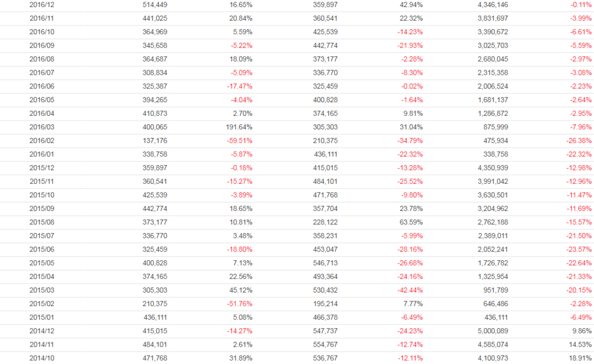The width and height of the screenshot is (594, 364).
Task: Click the 442,774 value in 2016/09 row
Action: click(x=325, y=45)
